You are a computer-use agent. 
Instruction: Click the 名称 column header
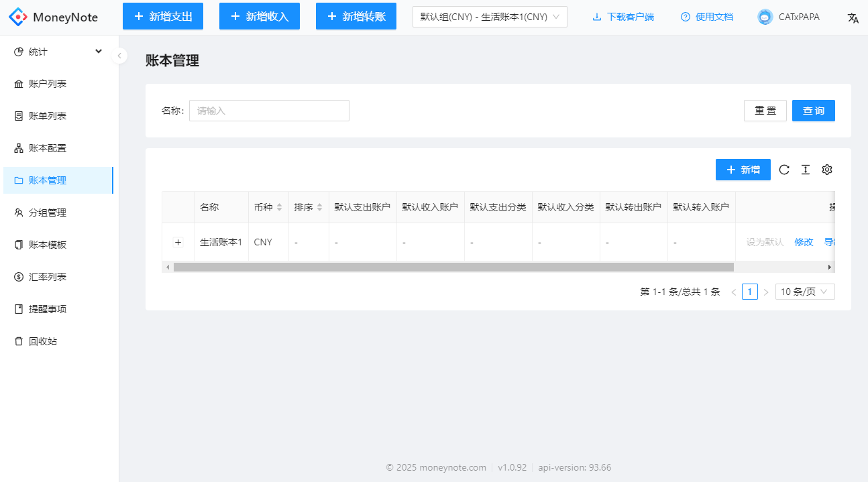(221, 207)
